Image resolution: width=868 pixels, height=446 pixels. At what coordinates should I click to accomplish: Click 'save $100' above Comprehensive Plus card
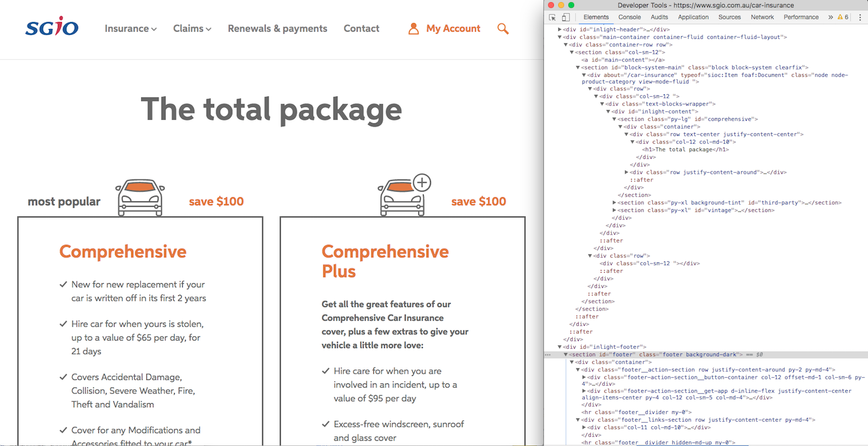479,202
